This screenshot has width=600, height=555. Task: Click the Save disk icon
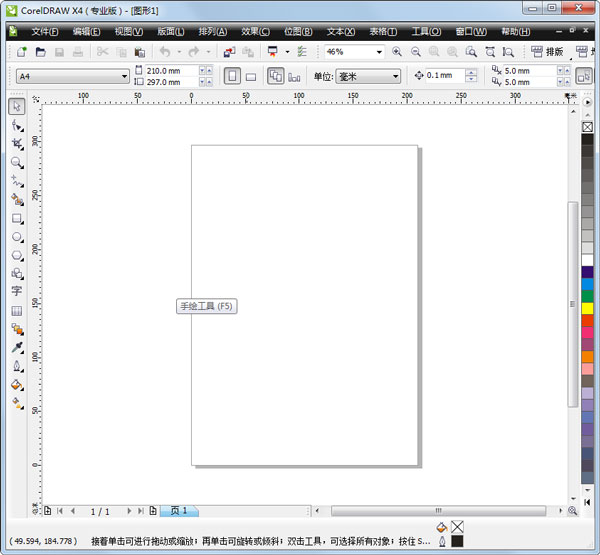coord(59,52)
